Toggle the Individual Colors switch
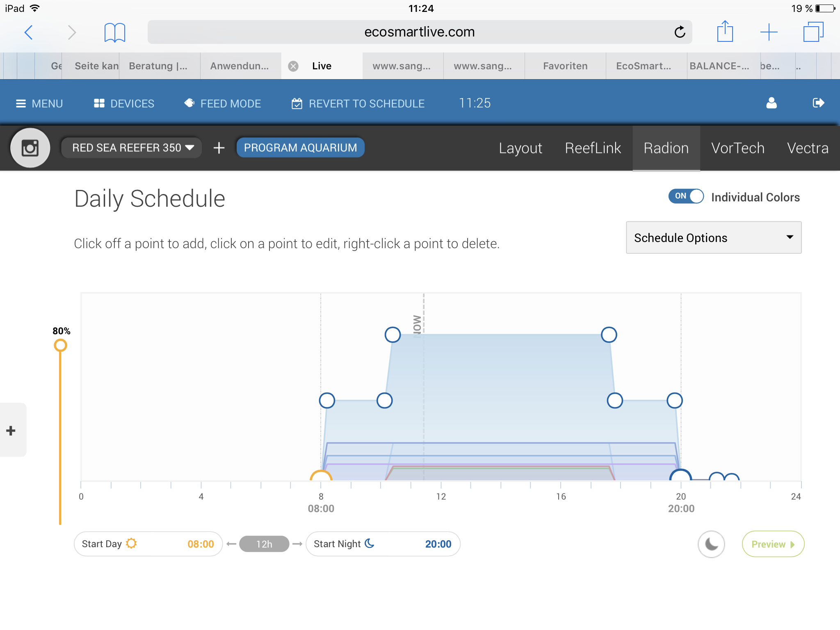The height and width of the screenshot is (630, 840). pos(686,196)
